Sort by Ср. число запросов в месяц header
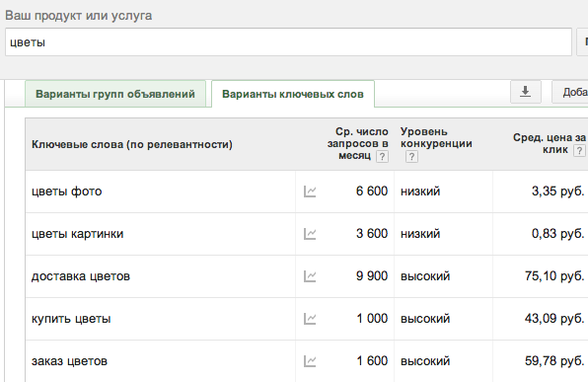The image size is (588, 382). [358, 144]
